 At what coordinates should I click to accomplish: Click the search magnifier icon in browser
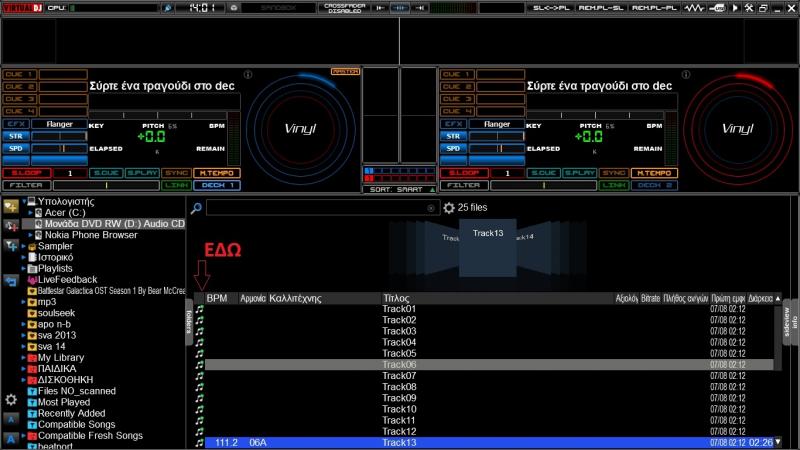(x=197, y=208)
